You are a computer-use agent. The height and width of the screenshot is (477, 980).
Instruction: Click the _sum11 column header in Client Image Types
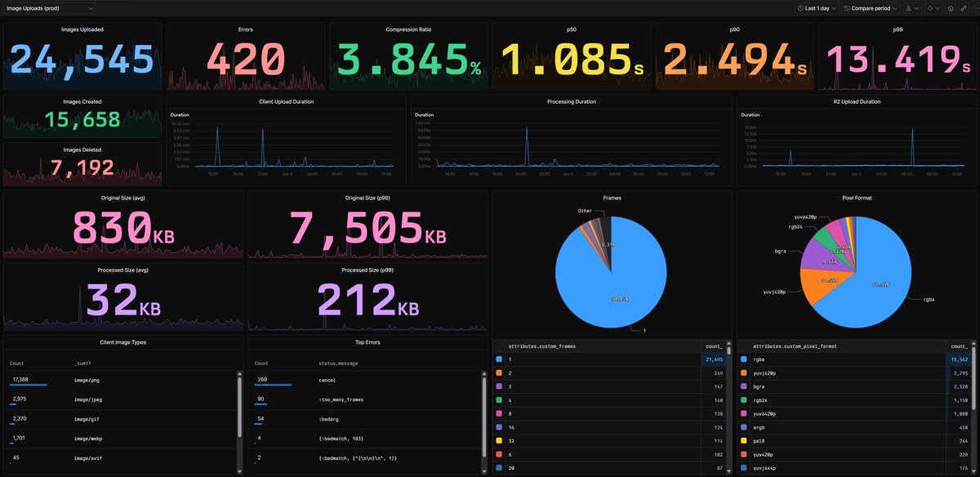pos(84,363)
